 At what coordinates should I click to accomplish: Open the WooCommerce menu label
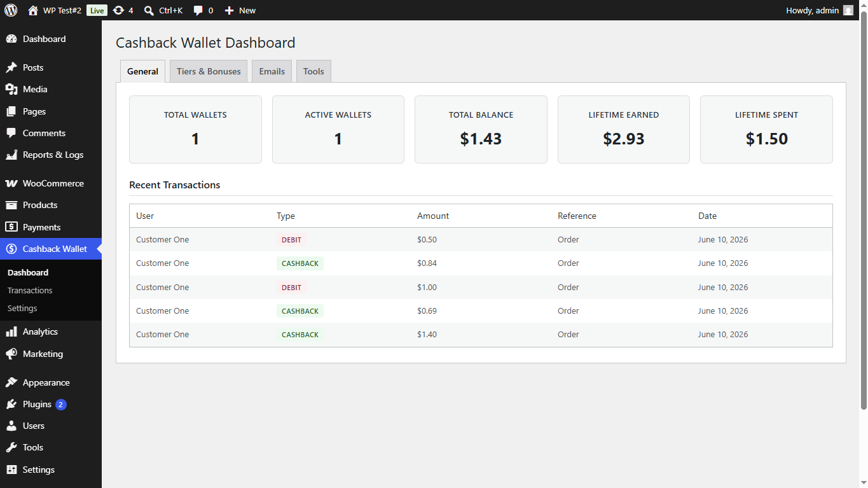coord(53,183)
